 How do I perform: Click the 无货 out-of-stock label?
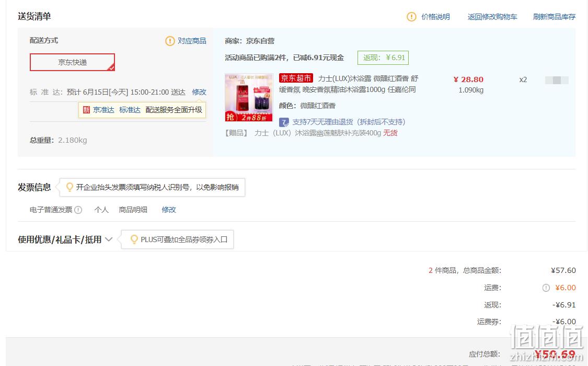(x=390, y=133)
